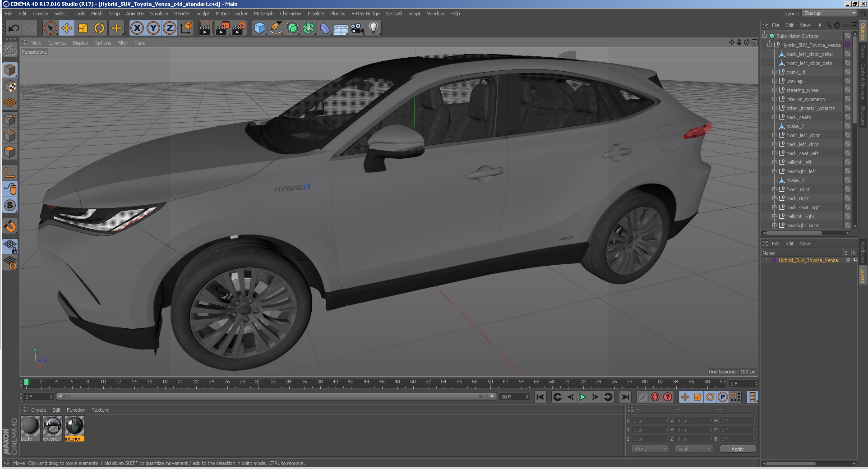Click Play Forwards button

point(582,397)
